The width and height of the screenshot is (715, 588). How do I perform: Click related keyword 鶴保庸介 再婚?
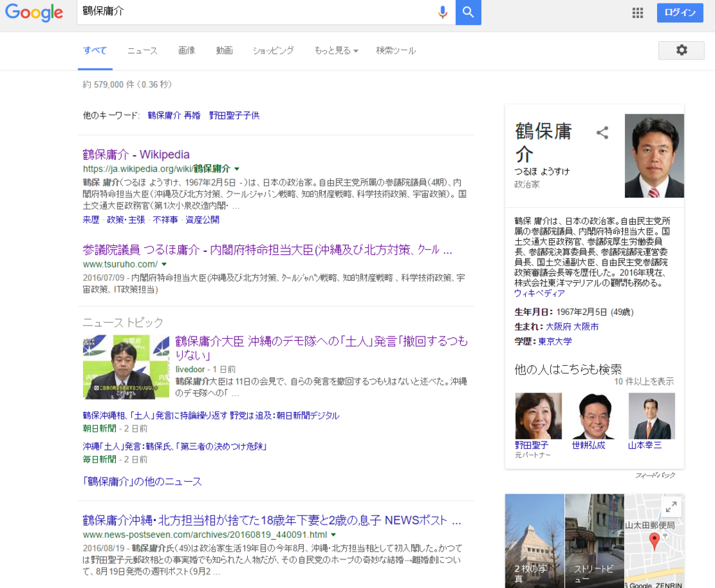[174, 115]
